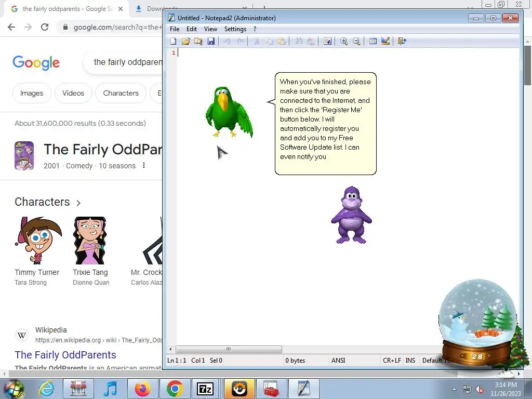The image size is (532, 399).
Task: Reload the Google search page
Action: (x=45, y=27)
